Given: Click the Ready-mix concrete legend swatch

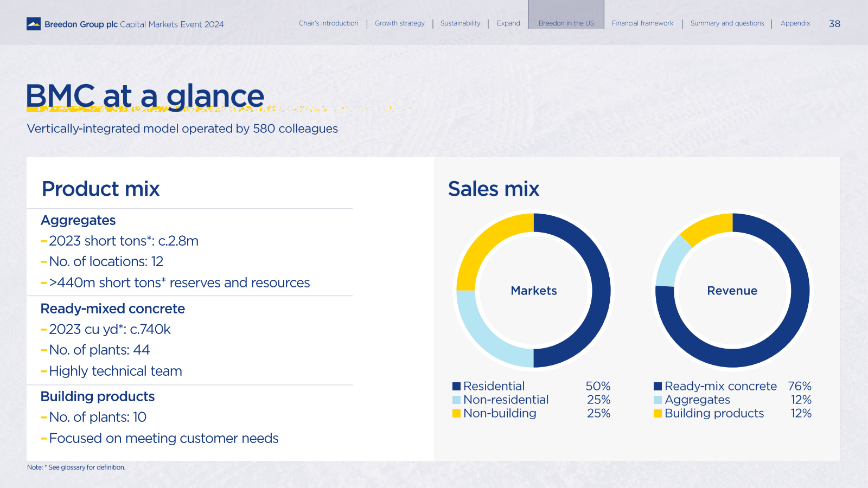Looking at the screenshot, I should [658, 386].
